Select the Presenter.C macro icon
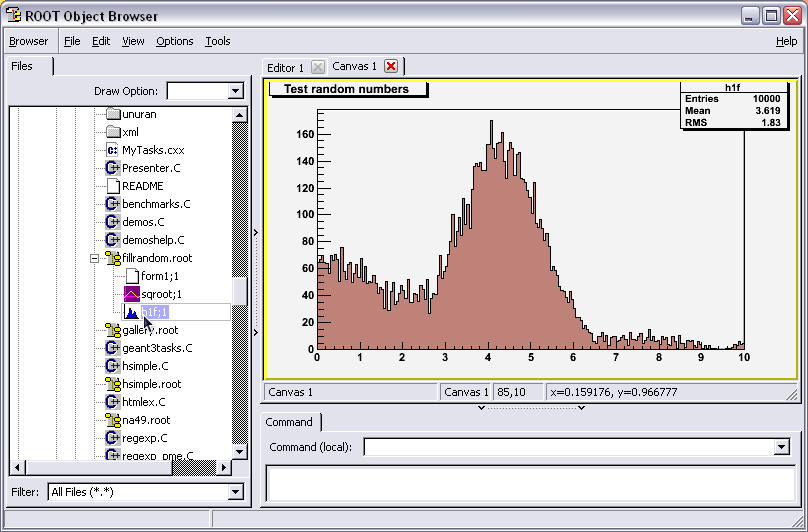 tap(113, 168)
